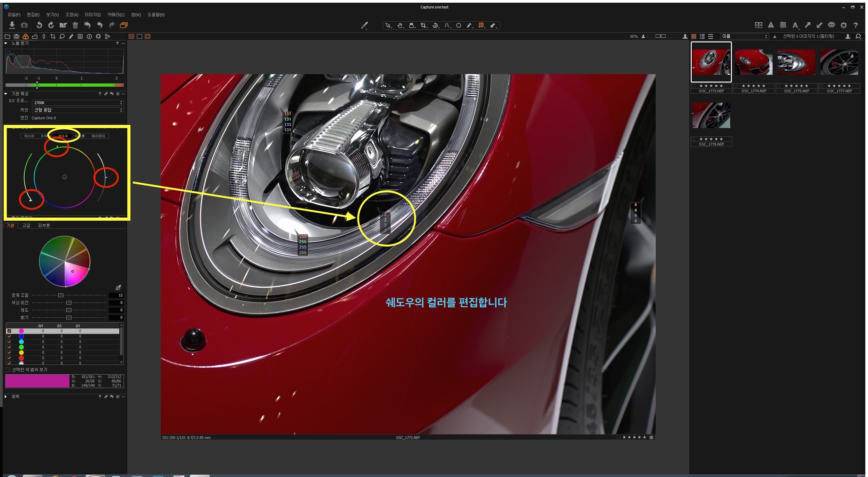The image size is (868, 477).
Task: Open the ICC profile 2700K dropdown
Action: (x=78, y=103)
